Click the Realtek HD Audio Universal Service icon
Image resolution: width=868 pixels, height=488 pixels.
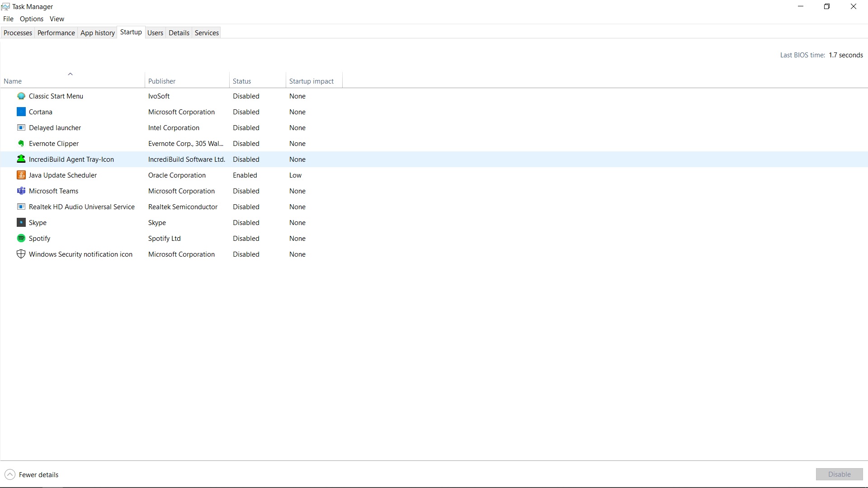pyautogui.click(x=21, y=206)
